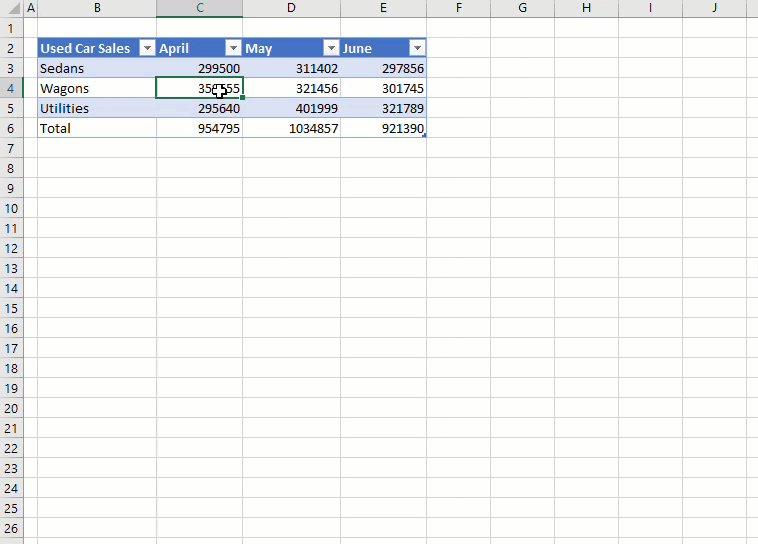The height and width of the screenshot is (544, 758).
Task: Select row 26 header
Action: click(x=10, y=528)
